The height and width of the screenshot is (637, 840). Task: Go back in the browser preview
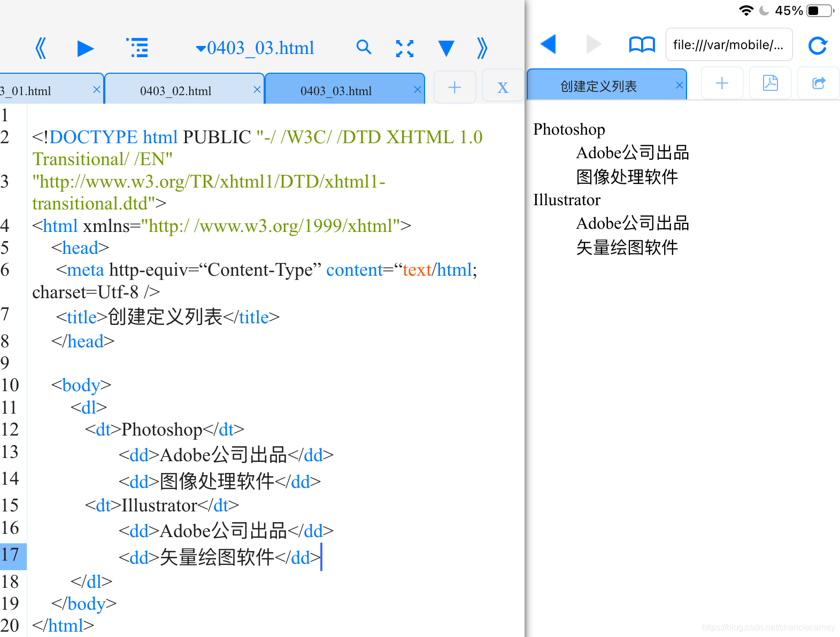(x=548, y=44)
